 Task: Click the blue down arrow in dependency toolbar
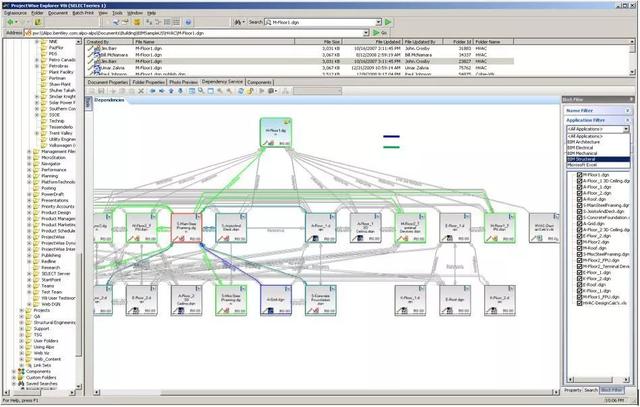click(x=180, y=91)
